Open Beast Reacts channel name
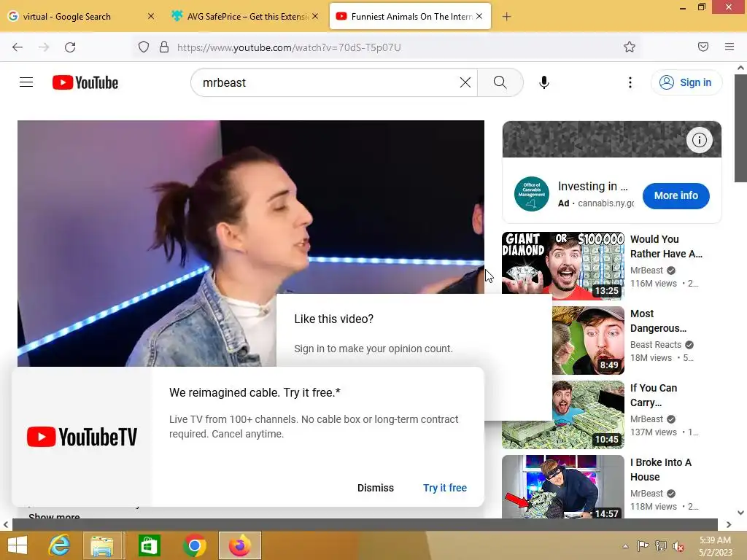Image resolution: width=747 pixels, height=560 pixels. tap(656, 344)
